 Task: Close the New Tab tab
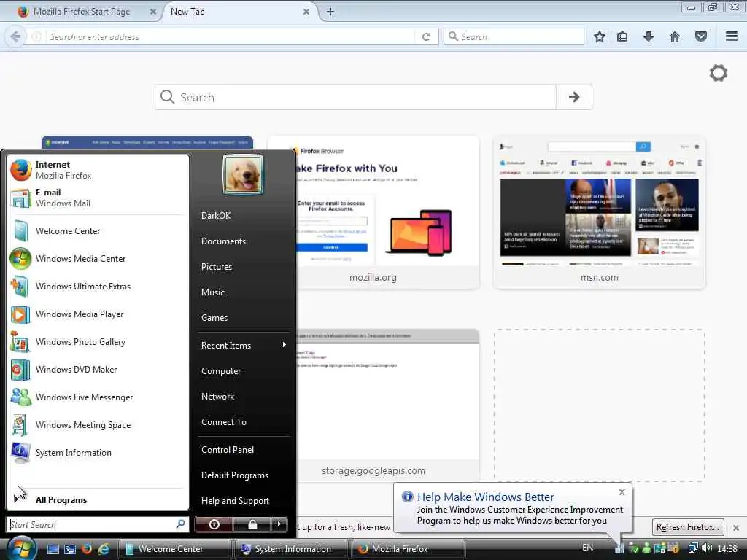306,12
